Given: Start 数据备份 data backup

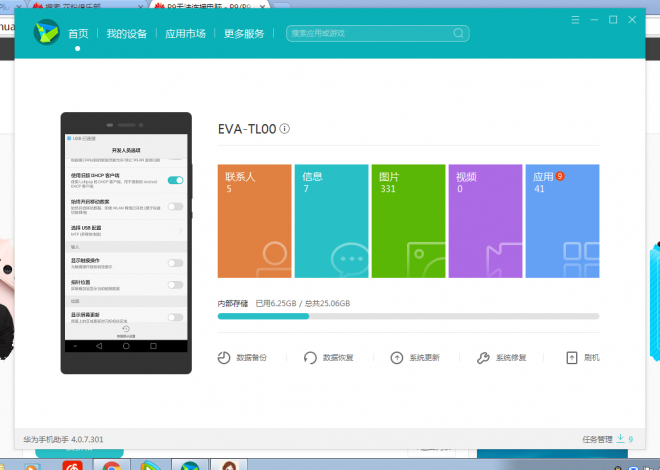Looking at the screenshot, I should (242, 358).
